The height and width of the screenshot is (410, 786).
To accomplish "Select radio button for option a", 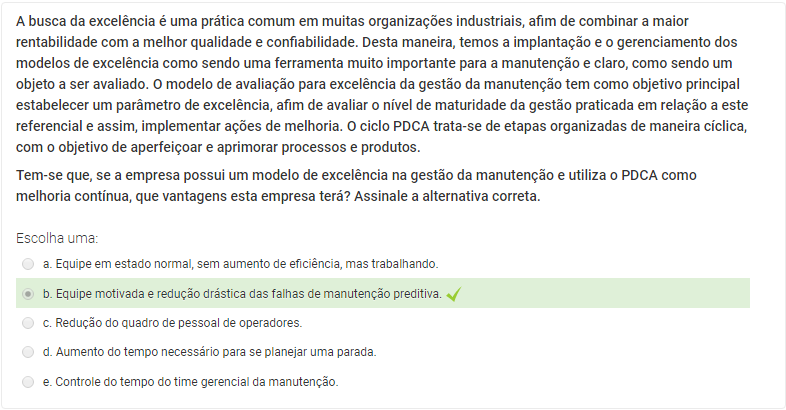I will pos(28,264).
